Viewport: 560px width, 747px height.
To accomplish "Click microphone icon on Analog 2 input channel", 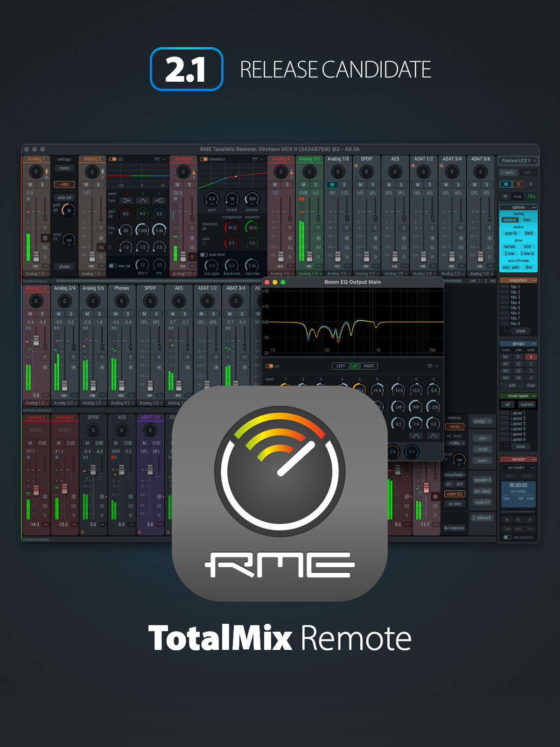I will click(103, 172).
